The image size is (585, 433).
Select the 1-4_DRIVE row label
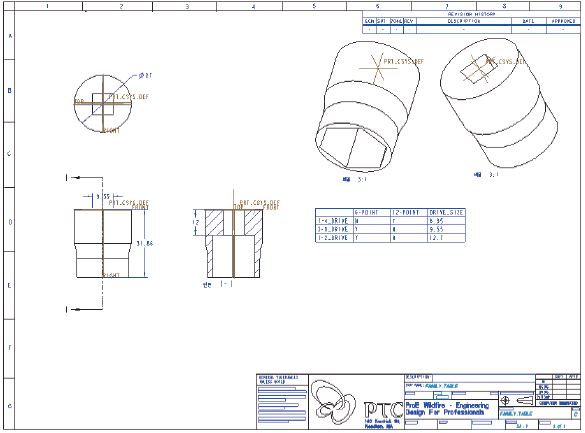333,221
